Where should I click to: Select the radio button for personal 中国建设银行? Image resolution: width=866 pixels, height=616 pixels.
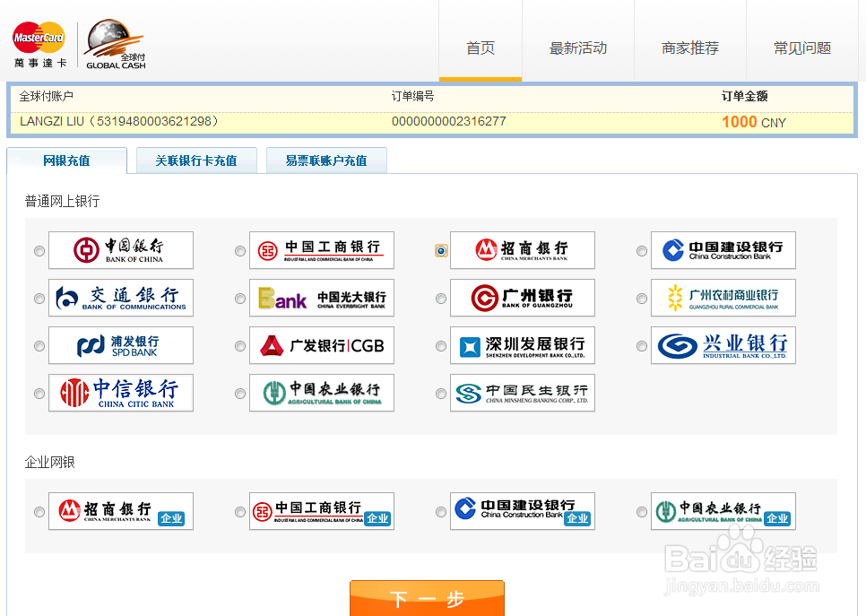641,251
